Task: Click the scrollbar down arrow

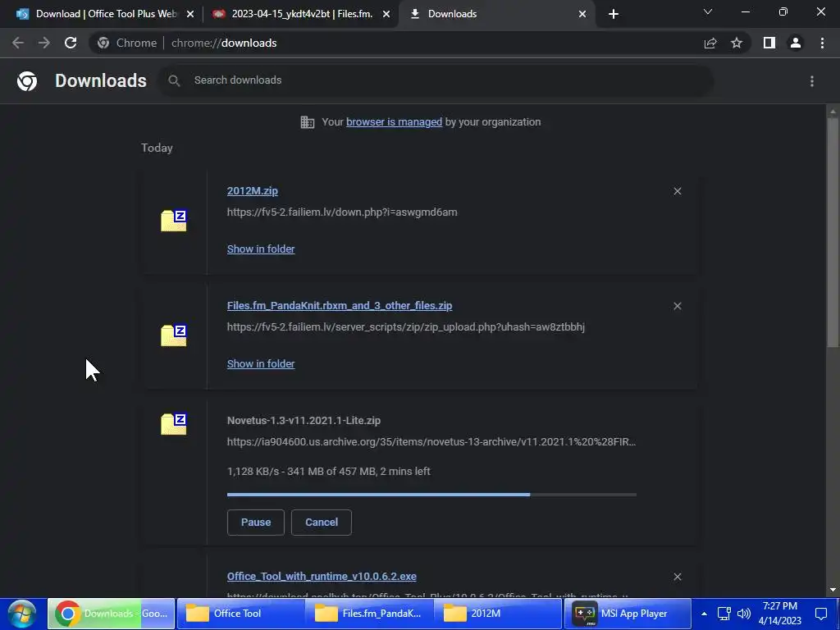Action: tap(833, 590)
